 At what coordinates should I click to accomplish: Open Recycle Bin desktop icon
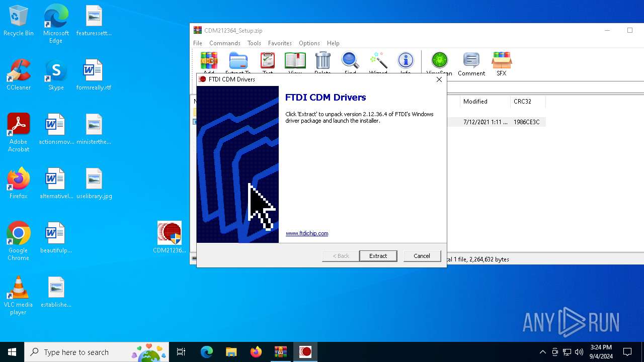point(19,21)
